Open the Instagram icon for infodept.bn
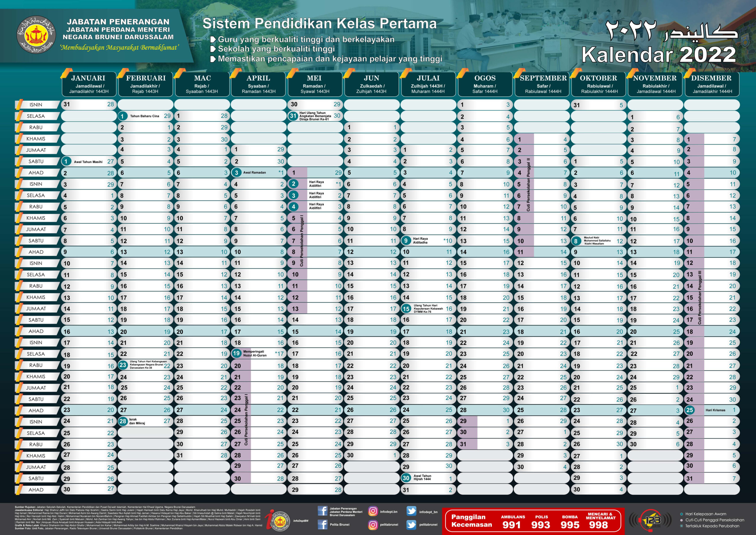Screen dimensions: 756x535 [373, 511]
